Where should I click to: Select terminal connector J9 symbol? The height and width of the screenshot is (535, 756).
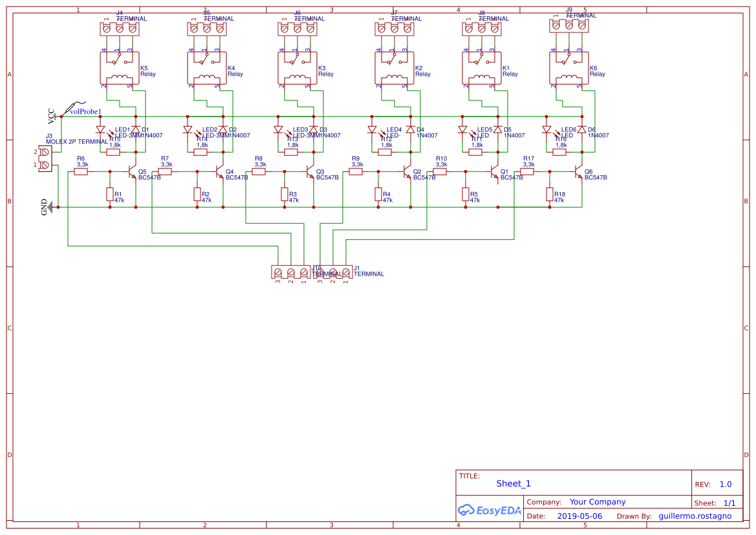pos(568,26)
